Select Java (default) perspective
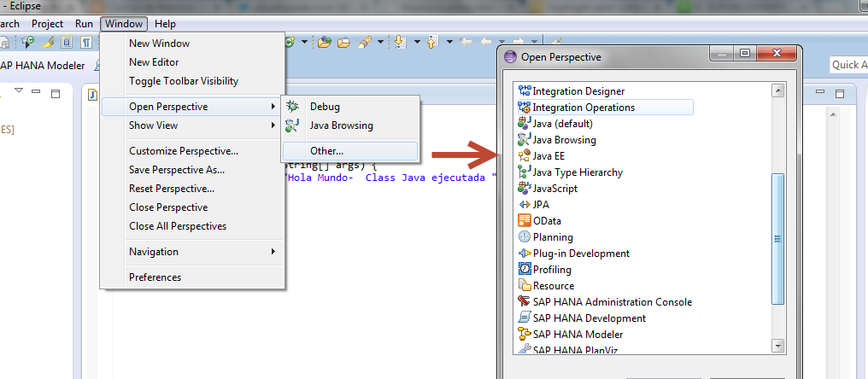868x379 pixels. (x=555, y=124)
